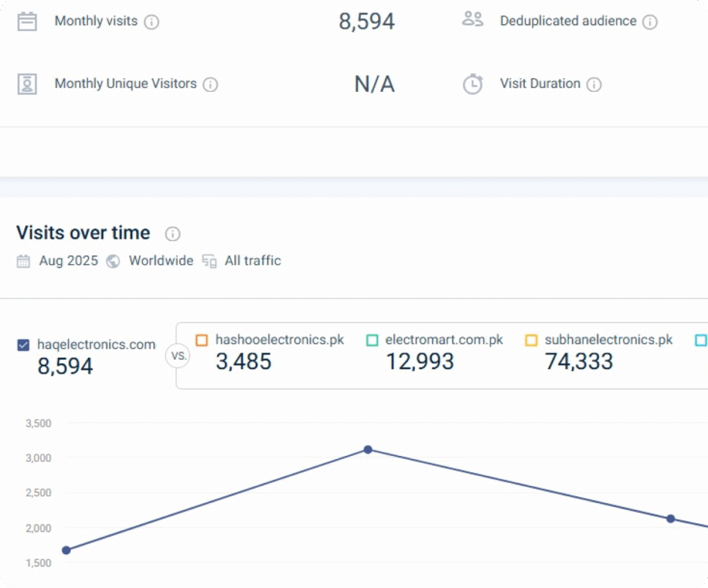Click info icon next to Visits over time
The height and width of the screenshot is (588, 708).
[x=173, y=234]
